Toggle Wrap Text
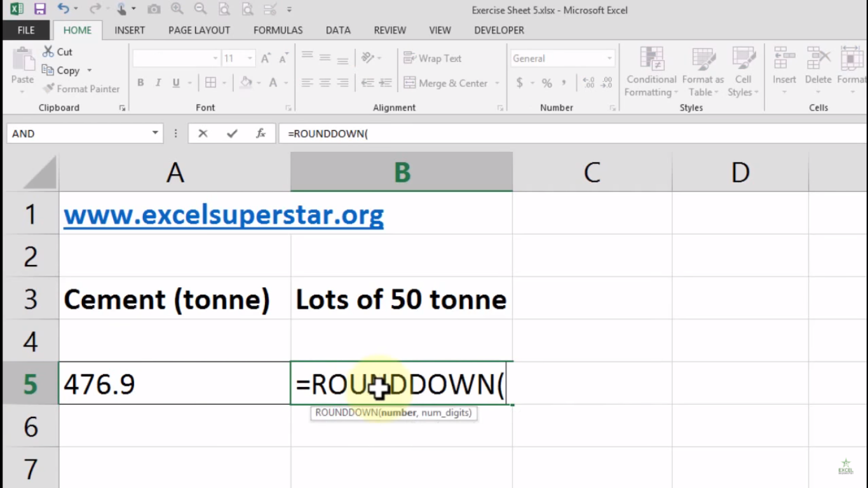 click(x=433, y=58)
